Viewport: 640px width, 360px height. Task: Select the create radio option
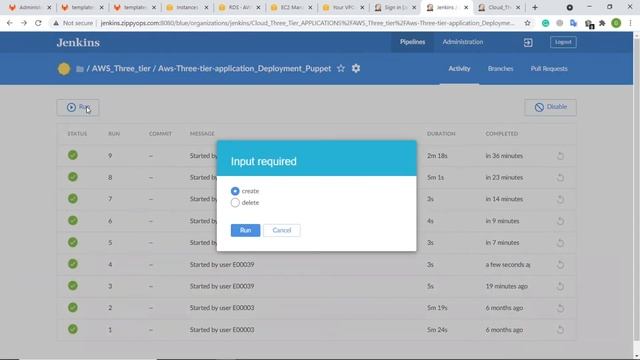(235, 191)
